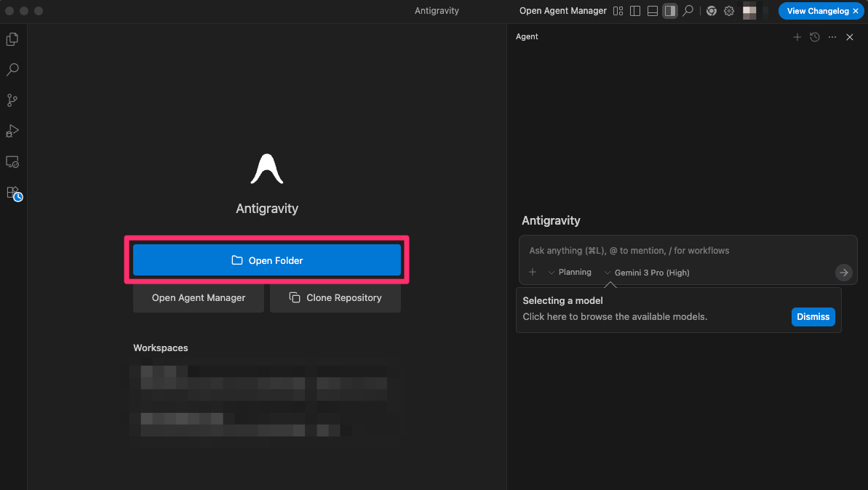Image resolution: width=868 pixels, height=490 pixels.
Task: Toggle the primary side bar visibility
Action: click(635, 10)
